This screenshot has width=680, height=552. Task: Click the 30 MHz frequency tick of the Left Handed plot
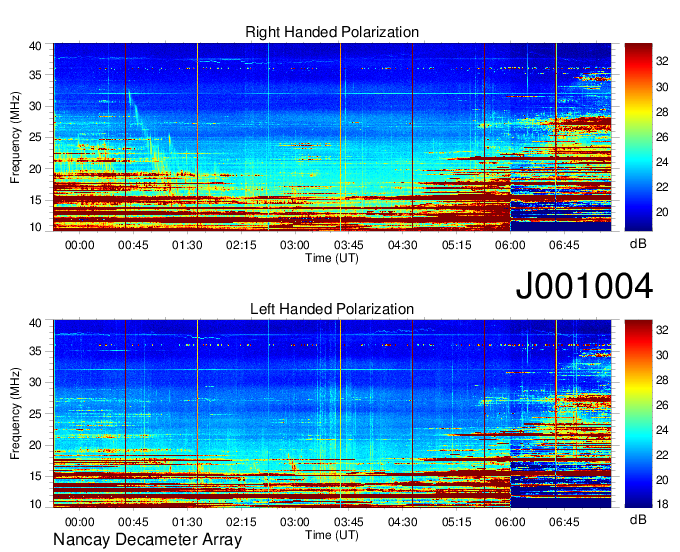(35, 382)
